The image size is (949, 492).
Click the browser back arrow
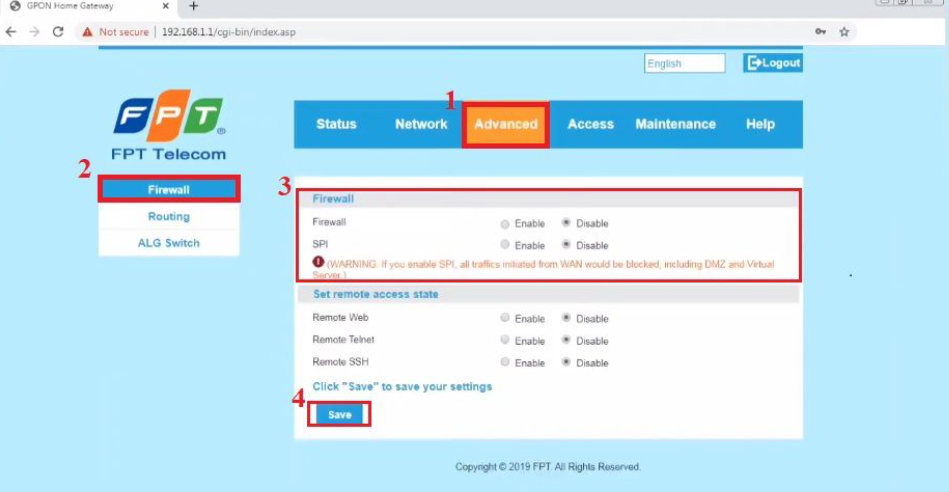pos(11,32)
